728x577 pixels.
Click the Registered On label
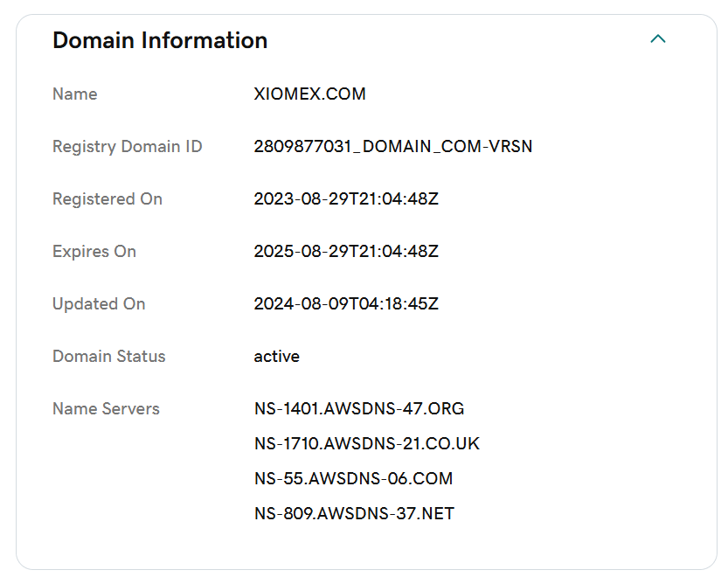coord(107,198)
